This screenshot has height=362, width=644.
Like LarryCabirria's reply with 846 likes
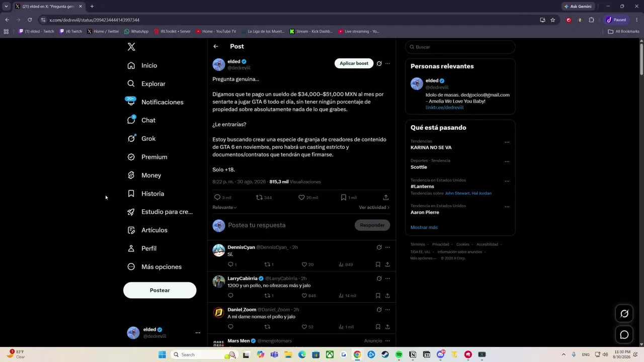(x=304, y=296)
